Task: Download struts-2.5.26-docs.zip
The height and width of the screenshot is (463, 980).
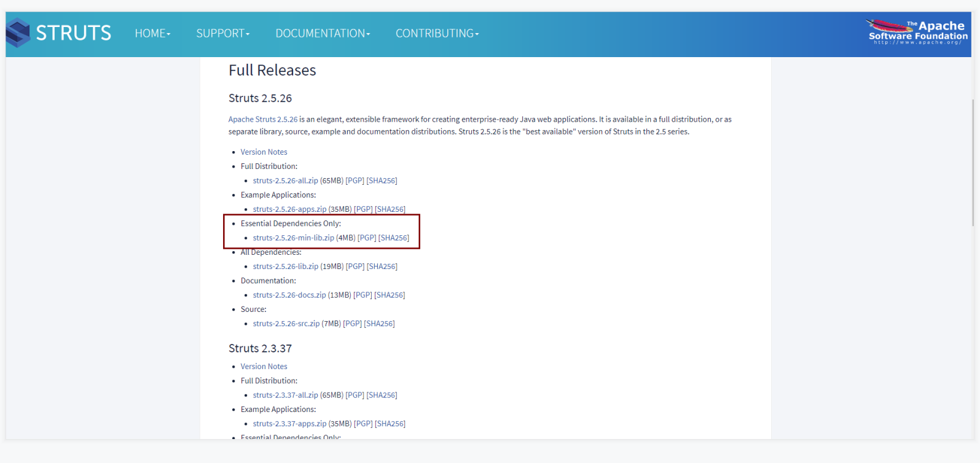Action: 289,295
